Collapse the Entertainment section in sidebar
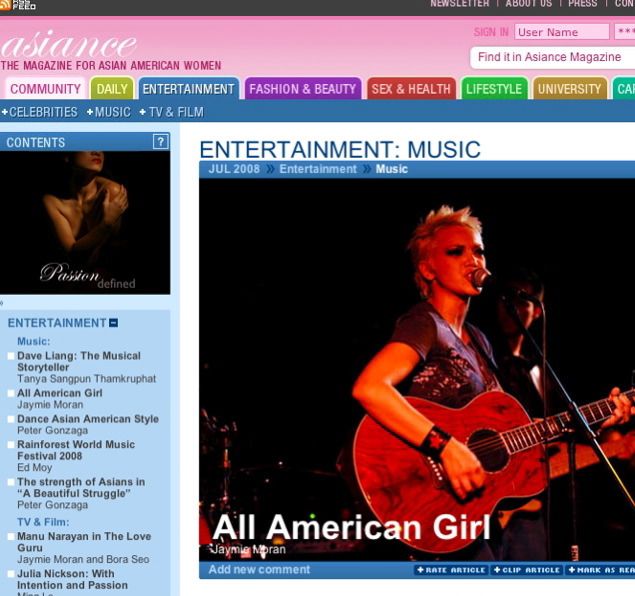 pos(113,323)
